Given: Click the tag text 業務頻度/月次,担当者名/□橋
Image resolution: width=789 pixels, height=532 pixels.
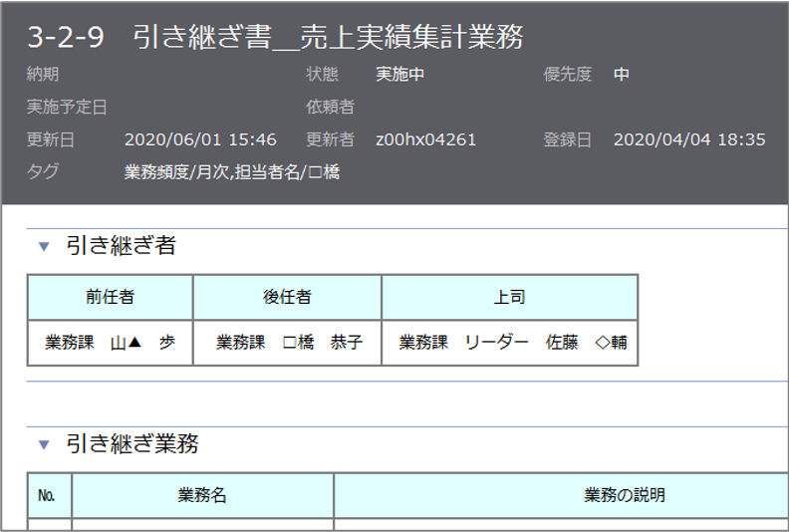Looking at the screenshot, I should tap(232, 171).
